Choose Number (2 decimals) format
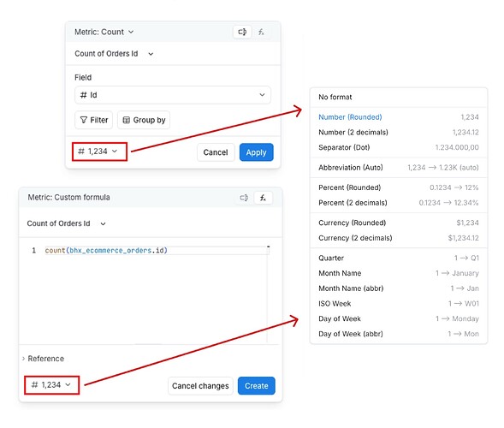The width and height of the screenshot is (504, 428). coord(399,132)
